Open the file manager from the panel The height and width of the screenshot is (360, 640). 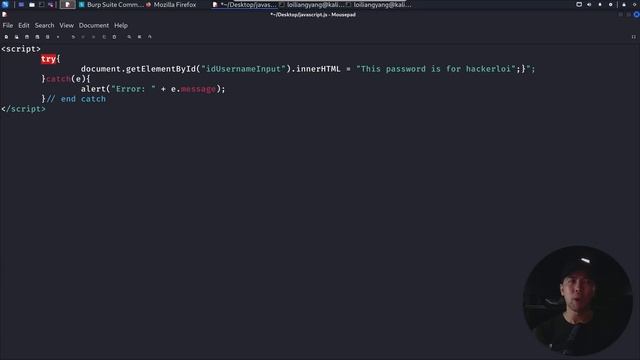(x=32, y=4)
